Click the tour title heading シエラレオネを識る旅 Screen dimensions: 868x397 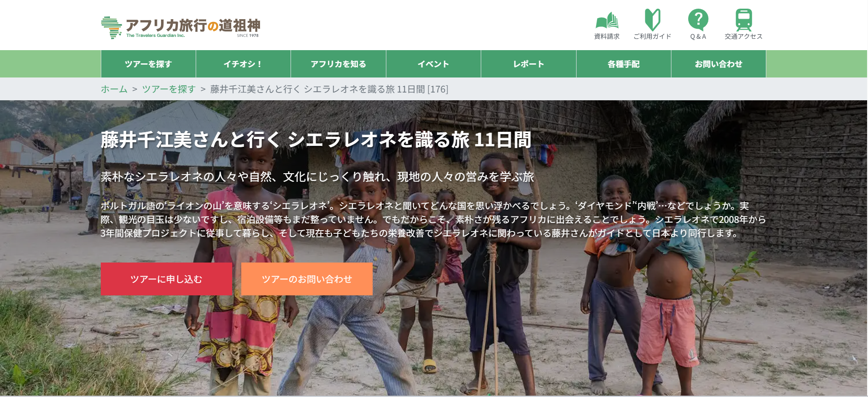click(x=316, y=140)
